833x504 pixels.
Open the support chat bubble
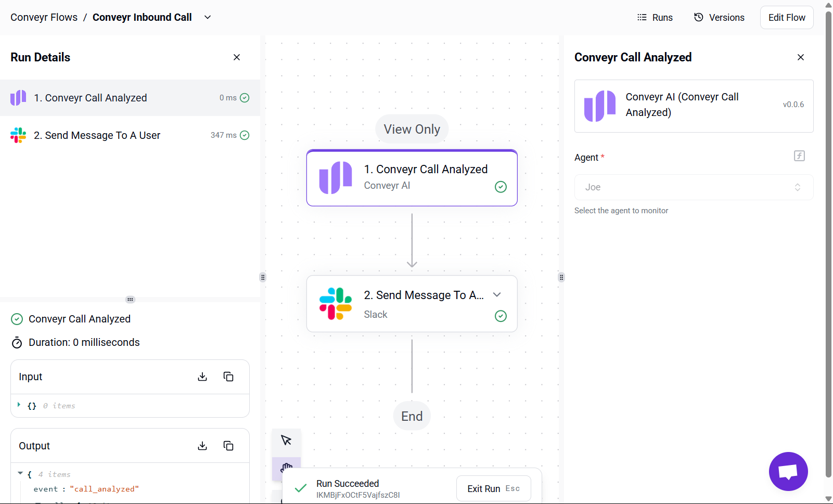(x=788, y=471)
